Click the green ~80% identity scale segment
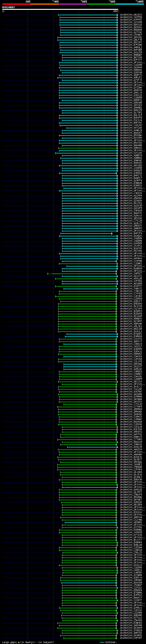This screenshot has height=644, width=146. point(101,4)
